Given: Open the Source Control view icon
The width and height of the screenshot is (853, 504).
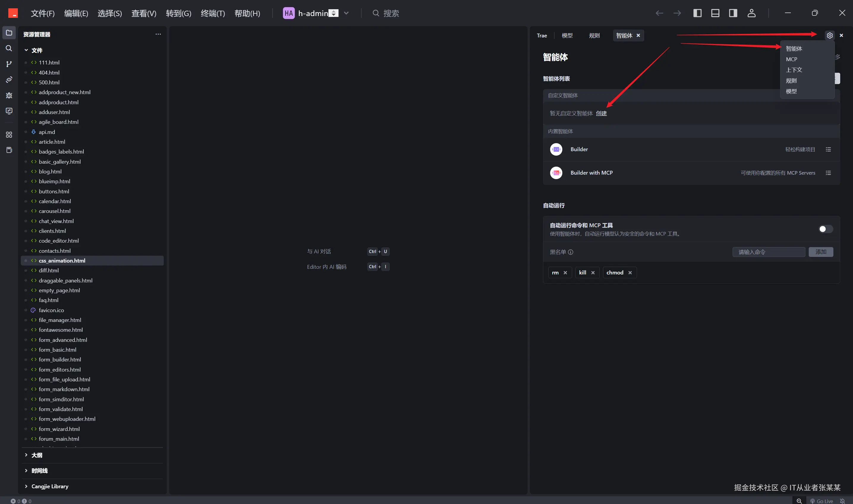Looking at the screenshot, I should (x=9, y=64).
